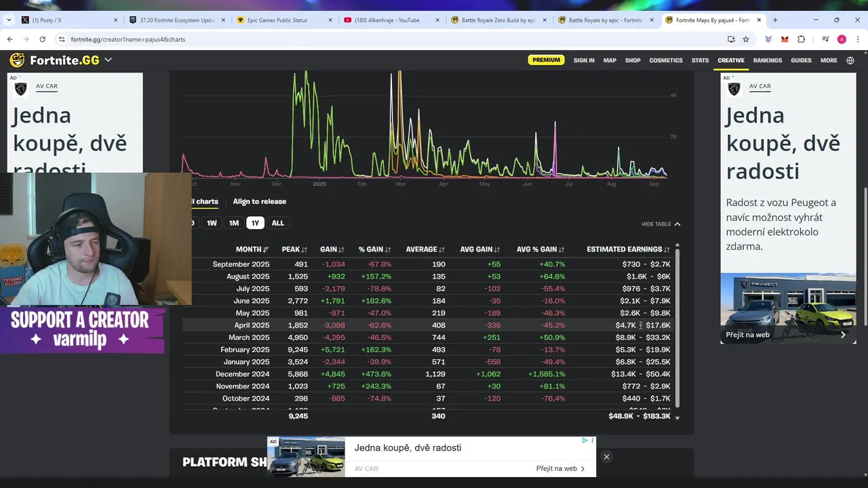Open the Fortnite.GG site dropdown chevron

(108, 60)
